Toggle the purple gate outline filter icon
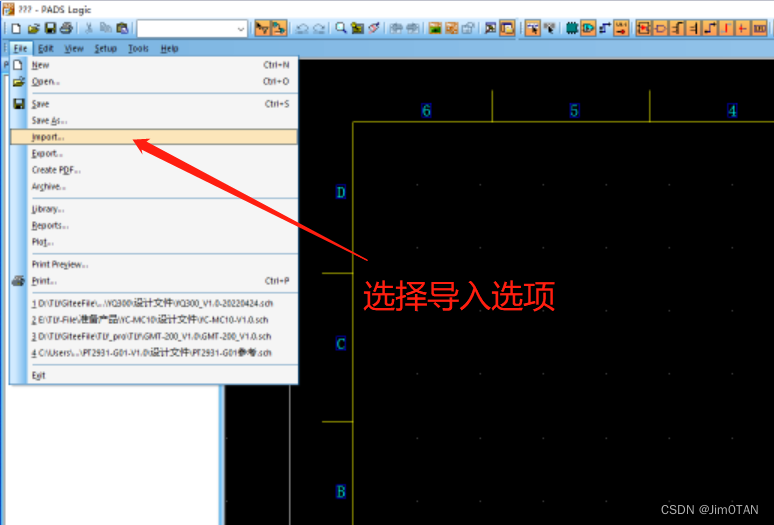 (660, 29)
